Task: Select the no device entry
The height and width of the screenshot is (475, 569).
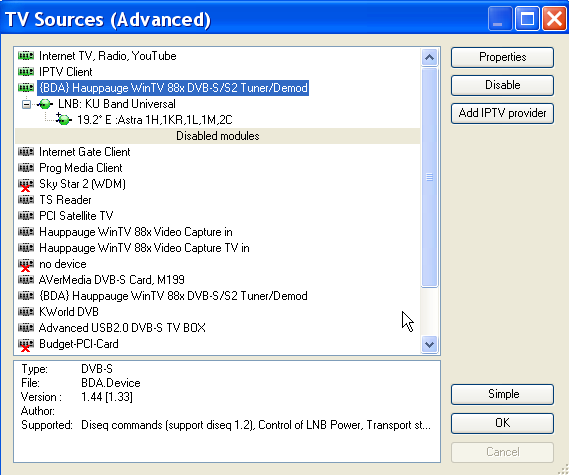Action: coord(63,264)
